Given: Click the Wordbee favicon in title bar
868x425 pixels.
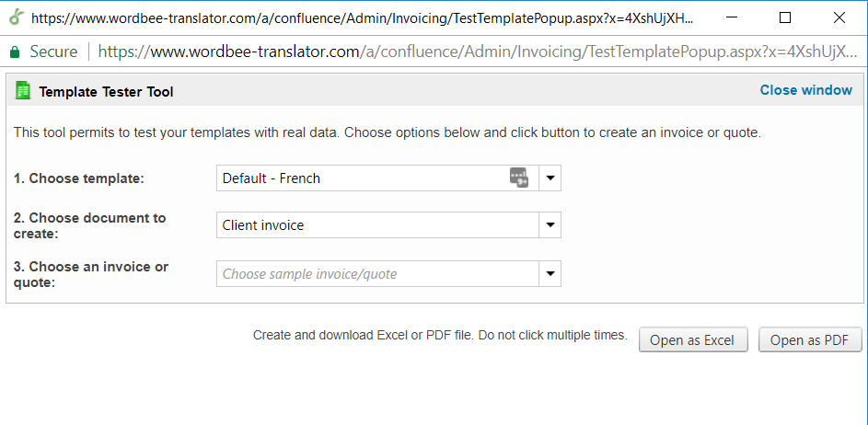Looking at the screenshot, I should click(17, 17).
